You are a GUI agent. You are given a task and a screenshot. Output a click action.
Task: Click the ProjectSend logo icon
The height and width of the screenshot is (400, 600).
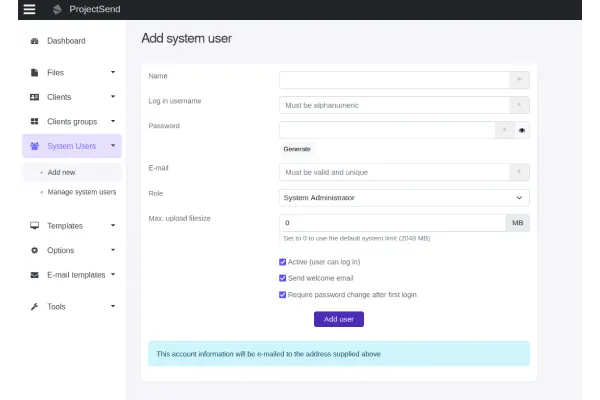click(x=58, y=9)
